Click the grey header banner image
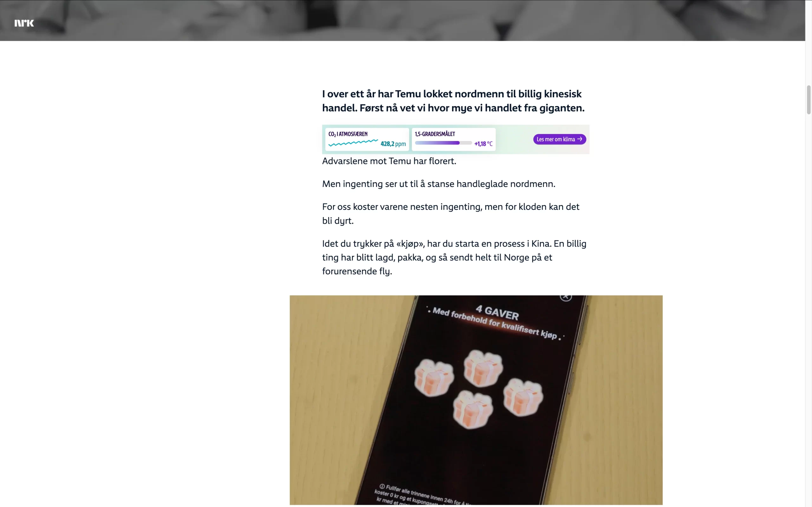Image resolution: width=812 pixels, height=507 pixels. click(x=403, y=21)
